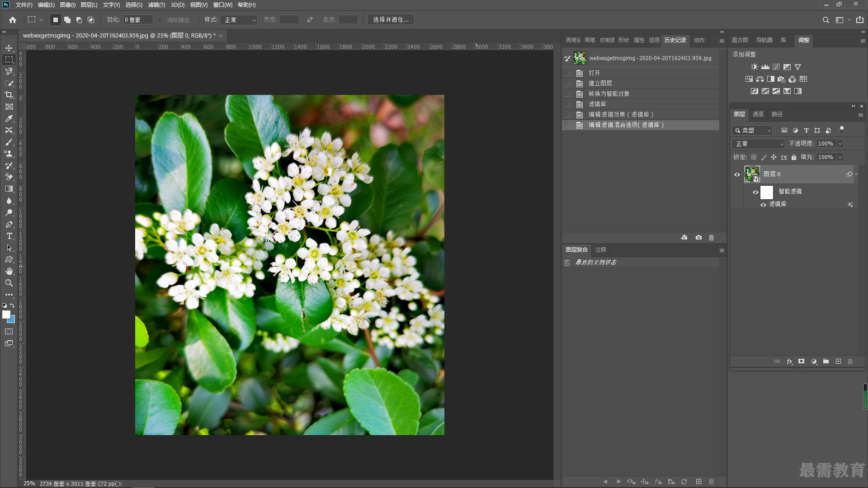Image resolution: width=868 pixels, height=488 pixels.
Task: Select the Hand tool
Action: coord(9,271)
